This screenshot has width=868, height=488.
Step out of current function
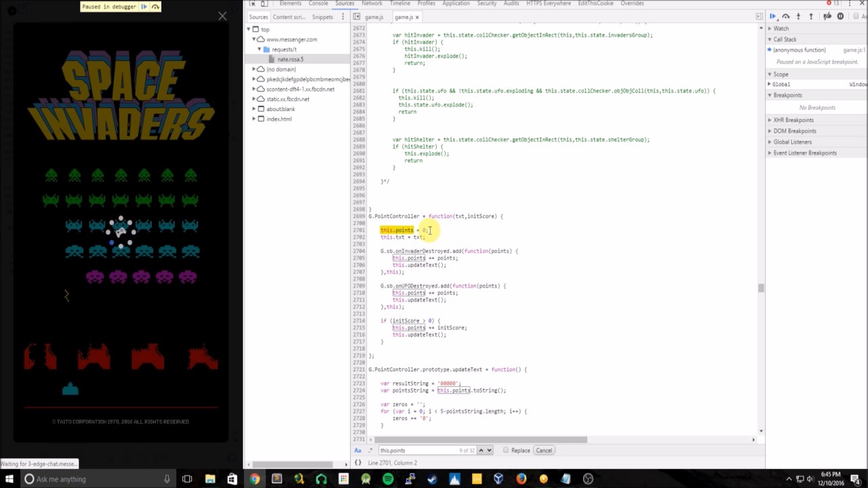[811, 16]
